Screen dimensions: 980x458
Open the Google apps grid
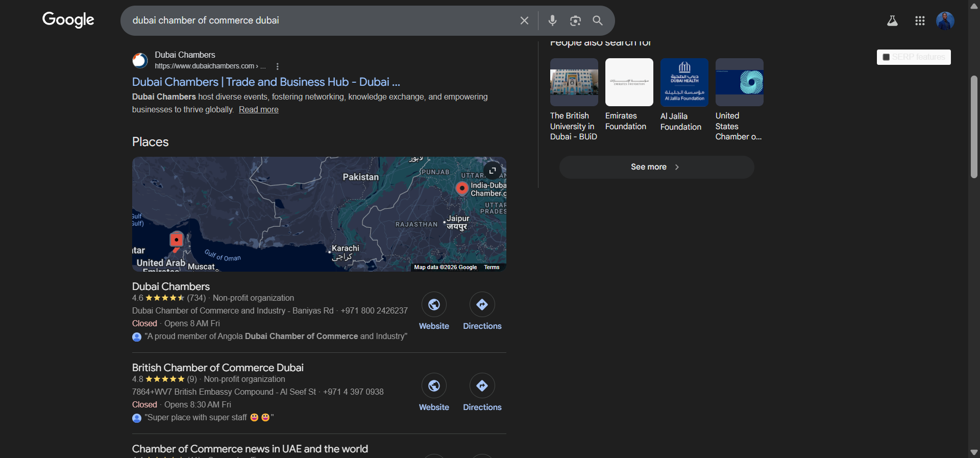click(x=920, y=21)
